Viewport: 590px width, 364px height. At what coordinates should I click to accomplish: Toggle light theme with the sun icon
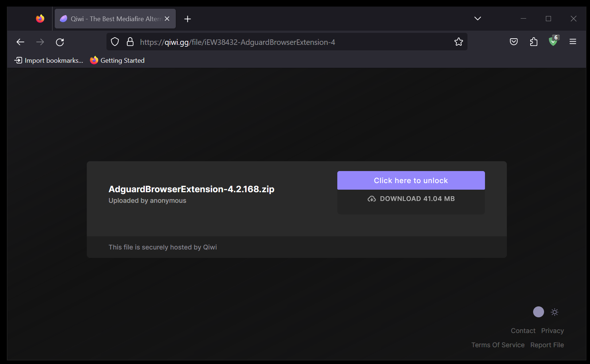tap(554, 312)
